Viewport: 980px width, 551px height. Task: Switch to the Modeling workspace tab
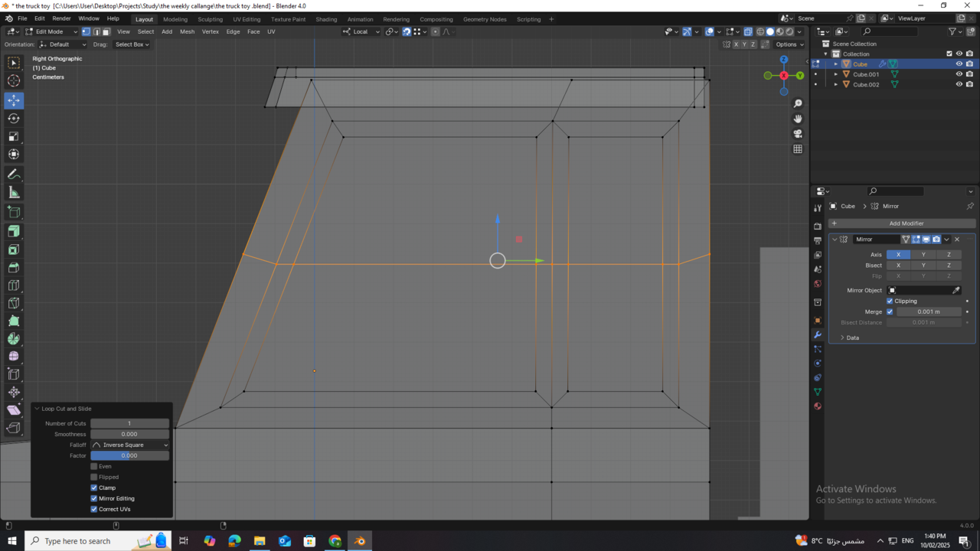coord(175,18)
